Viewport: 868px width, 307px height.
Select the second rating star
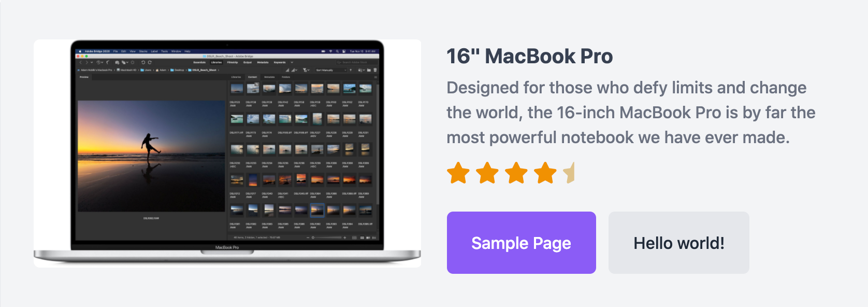point(487,173)
